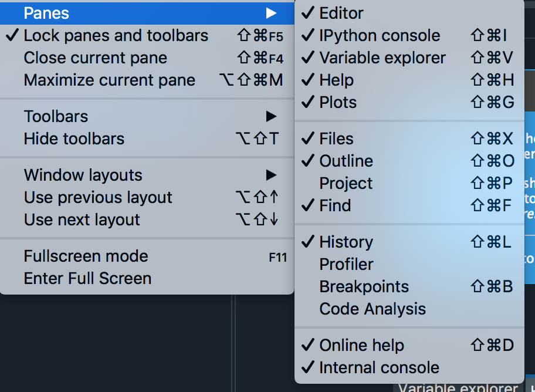Maximize current pane

coord(110,80)
